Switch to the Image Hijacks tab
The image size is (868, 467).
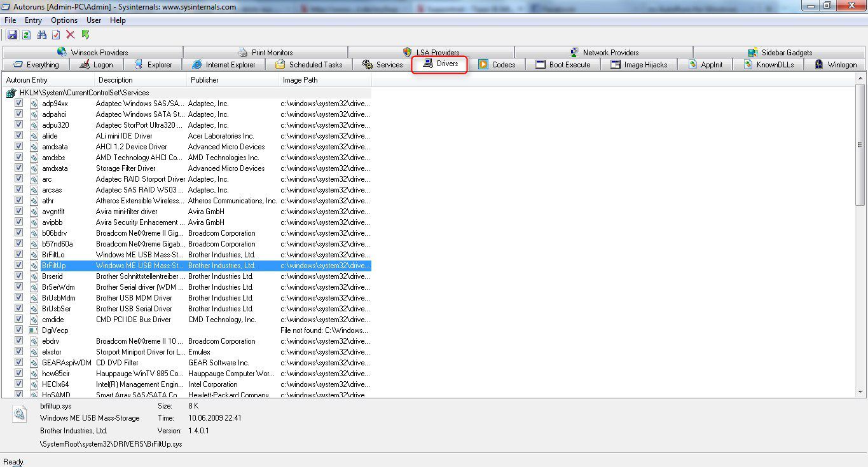[x=639, y=65]
